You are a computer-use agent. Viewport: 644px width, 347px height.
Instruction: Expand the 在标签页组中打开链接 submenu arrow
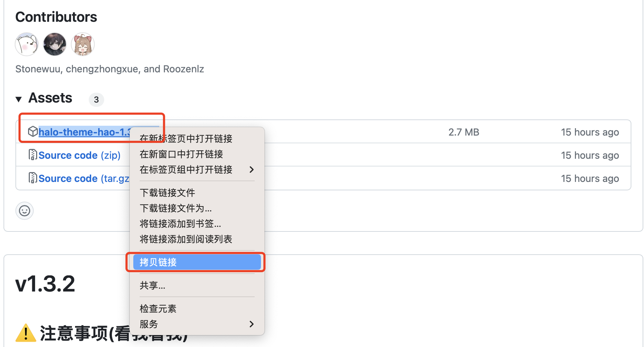coord(251,170)
